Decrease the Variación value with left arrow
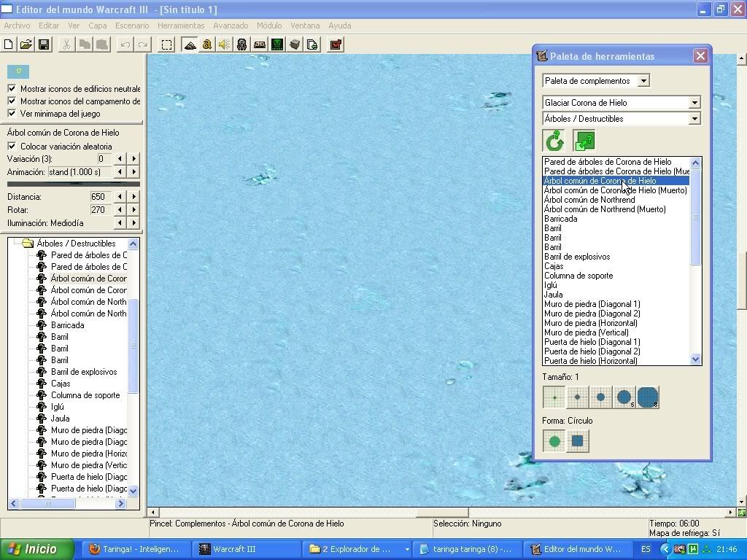 coord(120,158)
